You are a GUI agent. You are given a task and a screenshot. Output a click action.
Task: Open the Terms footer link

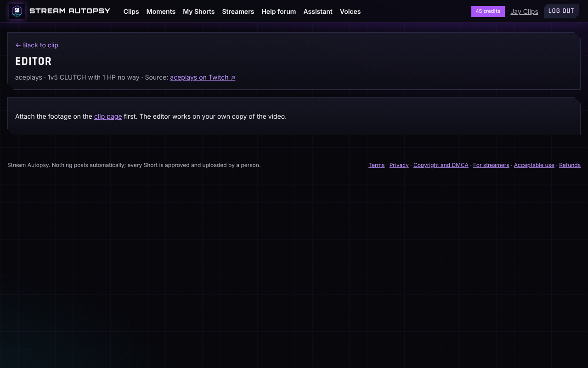coord(376,165)
